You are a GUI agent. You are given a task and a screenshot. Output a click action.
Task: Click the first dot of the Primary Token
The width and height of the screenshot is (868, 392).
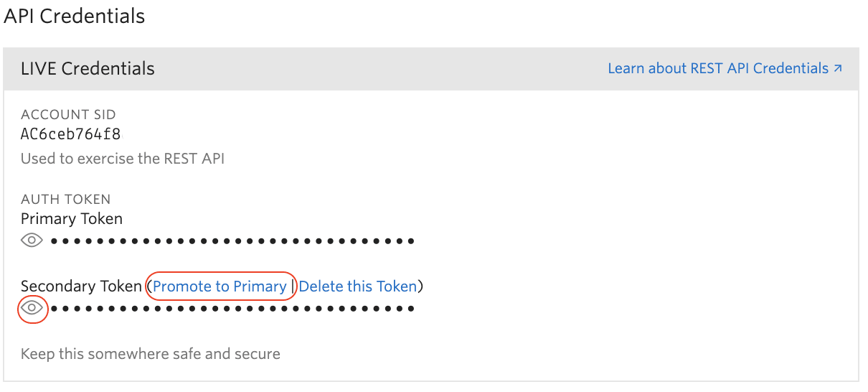click(x=55, y=241)
